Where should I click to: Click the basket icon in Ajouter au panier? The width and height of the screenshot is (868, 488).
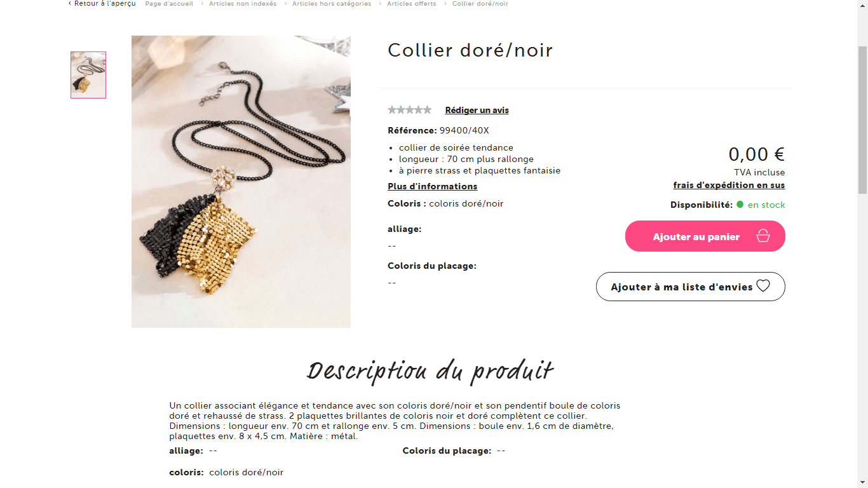pos(763,236)
